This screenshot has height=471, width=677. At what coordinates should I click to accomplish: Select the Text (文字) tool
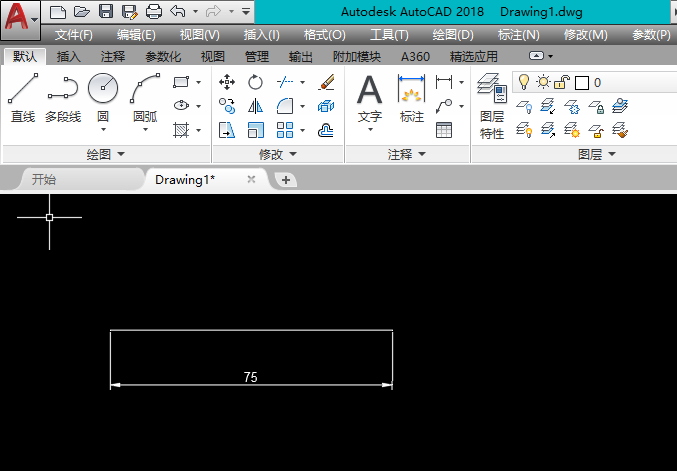[x=370, y=98]
